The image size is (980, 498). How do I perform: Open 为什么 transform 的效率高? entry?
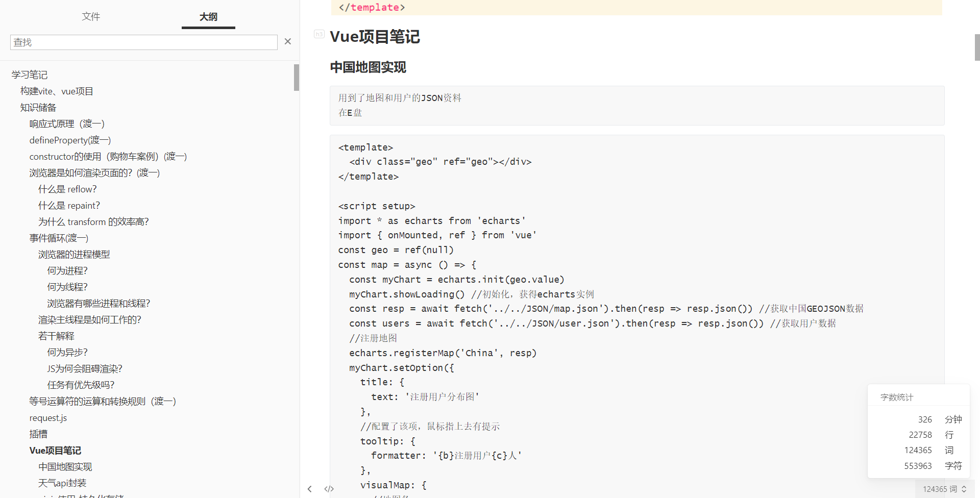point(93,222)
